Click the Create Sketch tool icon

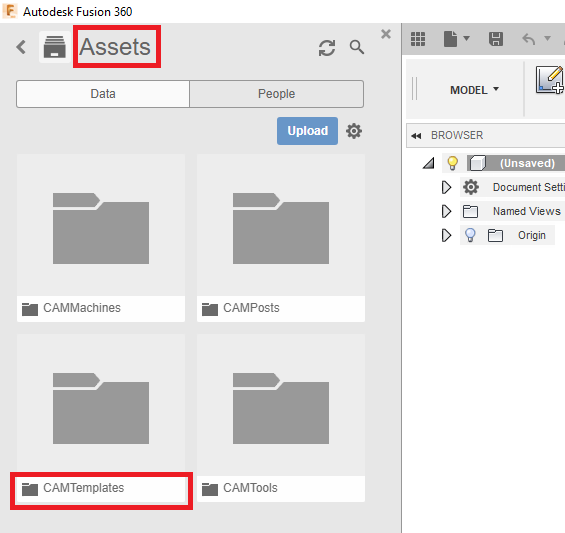[550, 80]
